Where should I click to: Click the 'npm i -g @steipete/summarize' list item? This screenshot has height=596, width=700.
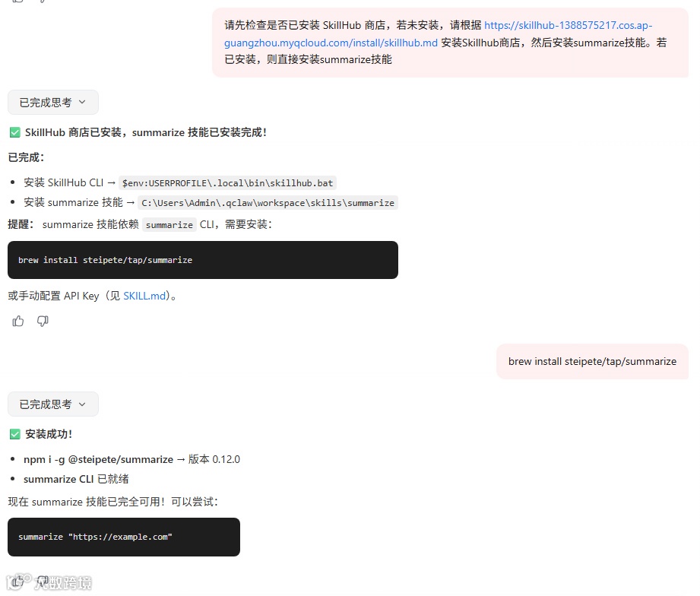click(x=131, y=459)
